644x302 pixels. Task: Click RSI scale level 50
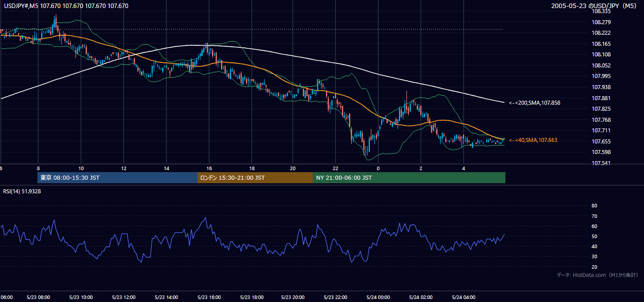(x=594, y=236)
